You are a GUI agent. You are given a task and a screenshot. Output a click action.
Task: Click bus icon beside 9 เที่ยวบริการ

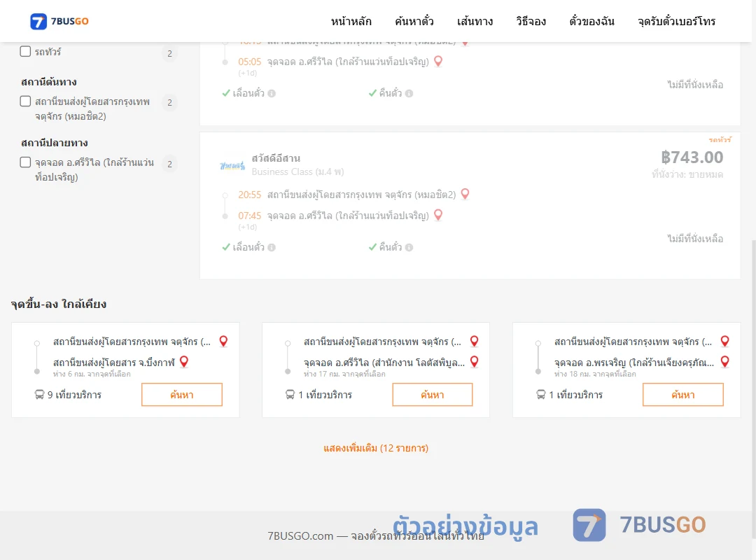point(39,395)
